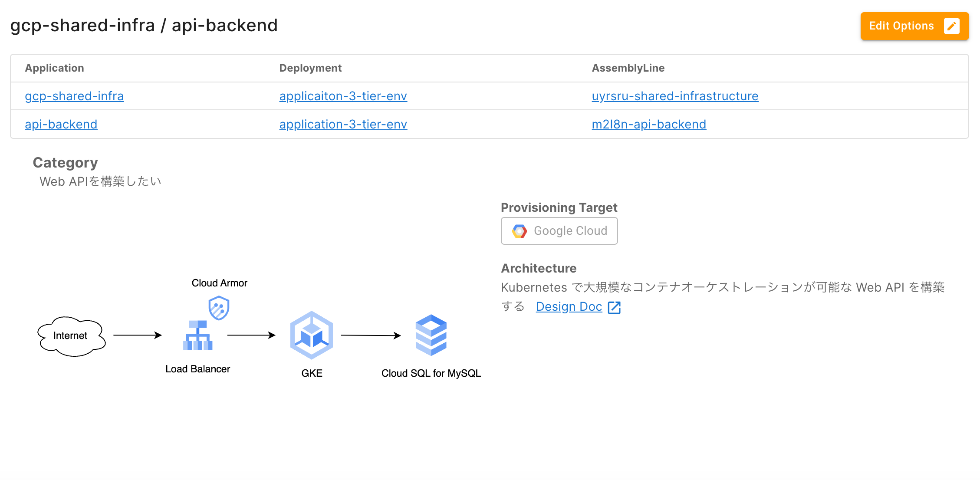Click the Cloud Armor shield icon
Image resolution: width=980 pixels, height=480 pixels.
(x=219, y=308)
